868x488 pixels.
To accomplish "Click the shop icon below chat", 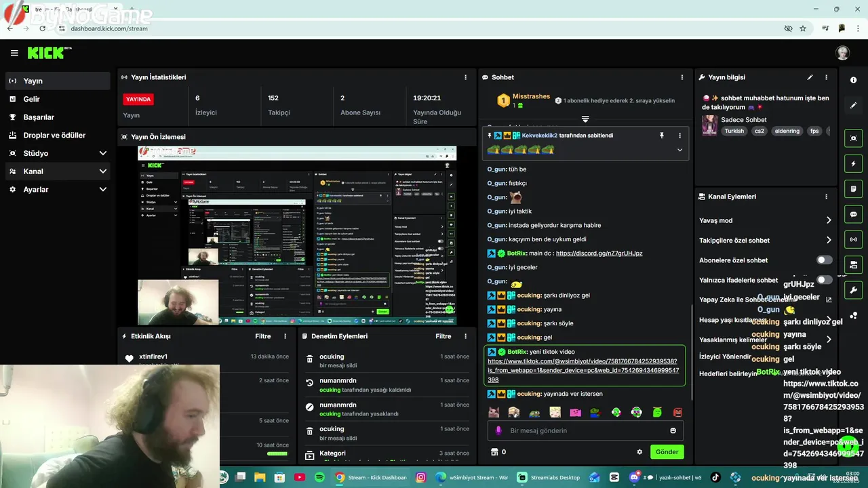I will click(x=494, y=451).
